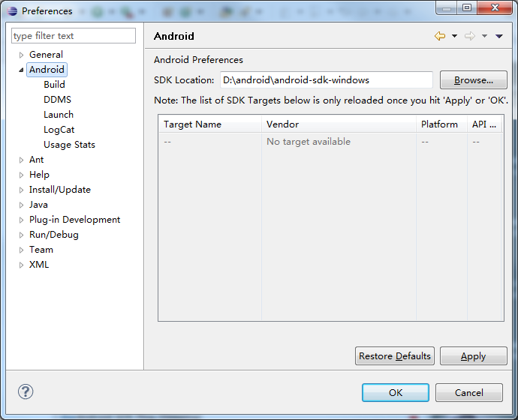Viewport: 518px width, 420px height.
Task: Select Android in preferences tree
Action: (47, 70)
